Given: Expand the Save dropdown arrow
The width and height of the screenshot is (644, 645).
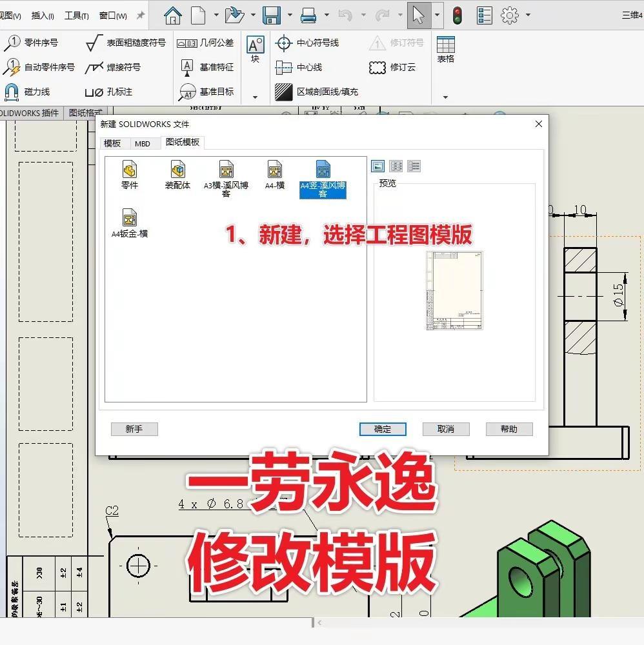Looking at the screenshot, I should (290, 15).
